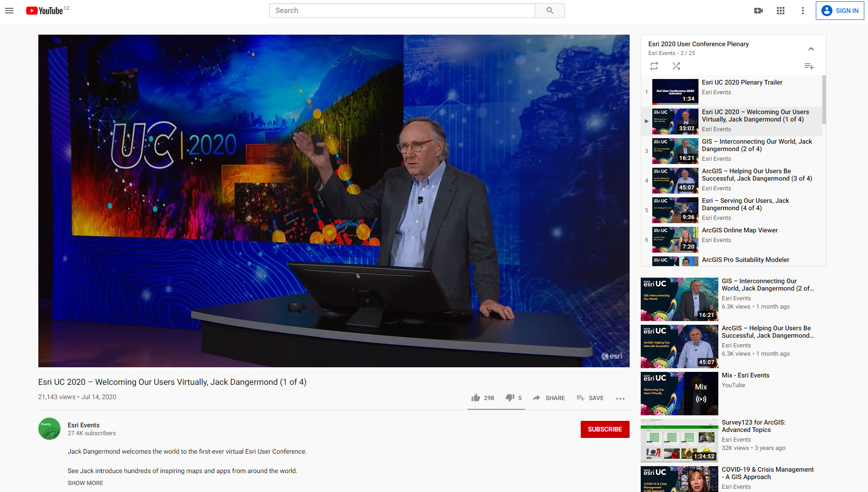
Task: Open COVID-19 & Crisis Management thumbnail
Action: [679, 479]
